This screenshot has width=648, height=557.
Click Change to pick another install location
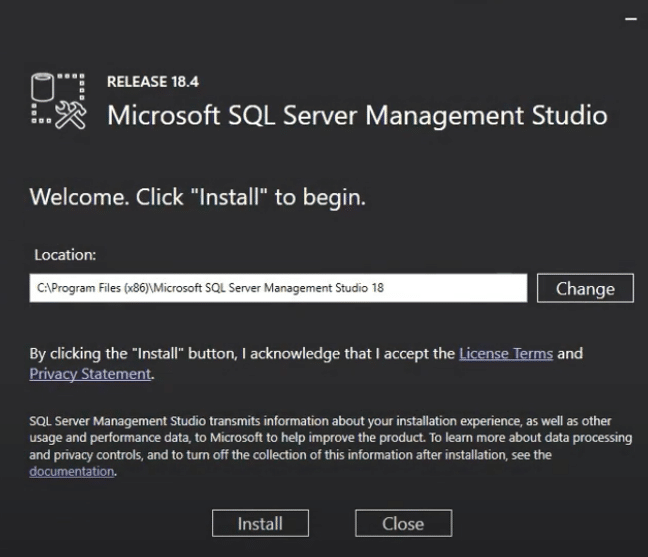tap(585, 288)
